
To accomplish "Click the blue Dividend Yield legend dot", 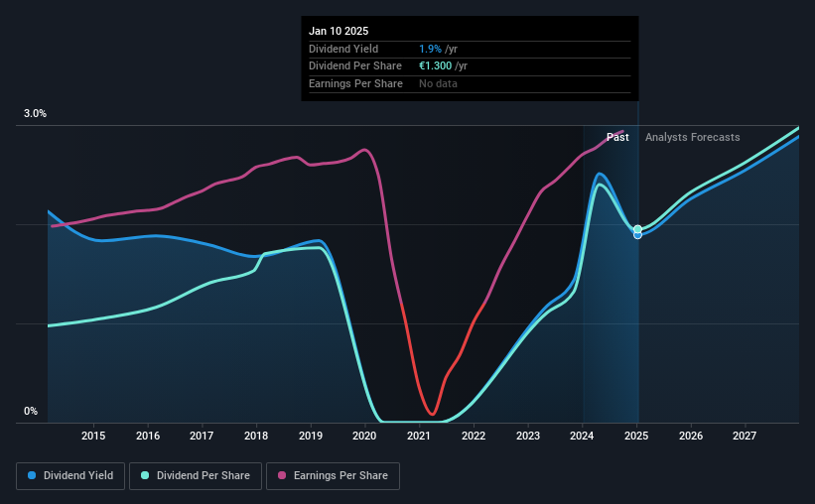I will 32,475.
